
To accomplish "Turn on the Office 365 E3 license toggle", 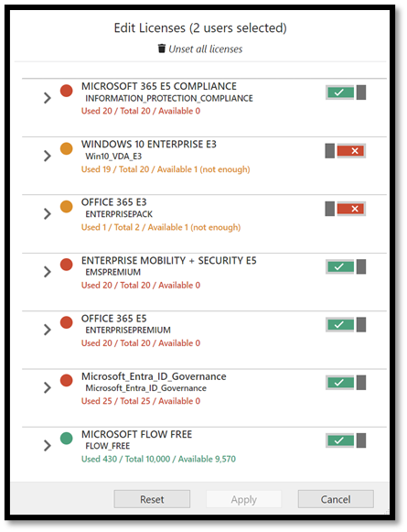I will tap(346, 209).
